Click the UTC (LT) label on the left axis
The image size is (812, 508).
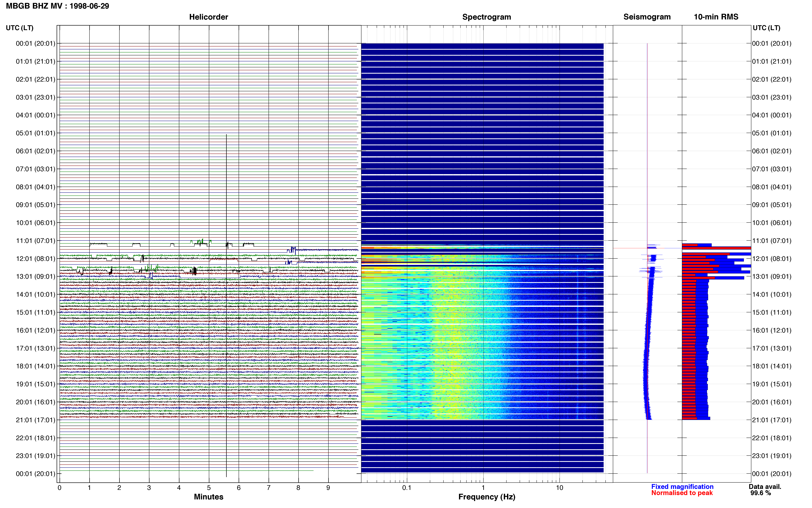click(x=20, y=28)
